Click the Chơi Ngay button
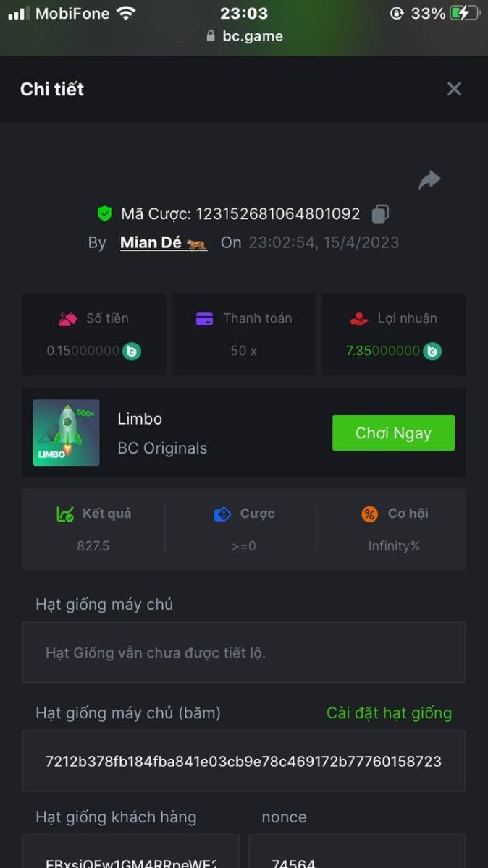This screenshot has height=868, width=488. tap(393, 433)
